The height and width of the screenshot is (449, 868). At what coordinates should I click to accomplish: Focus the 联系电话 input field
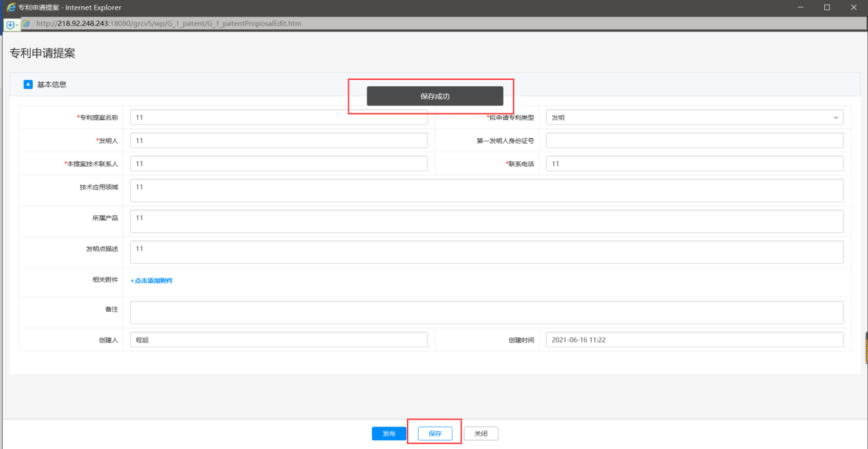(694, 163)
